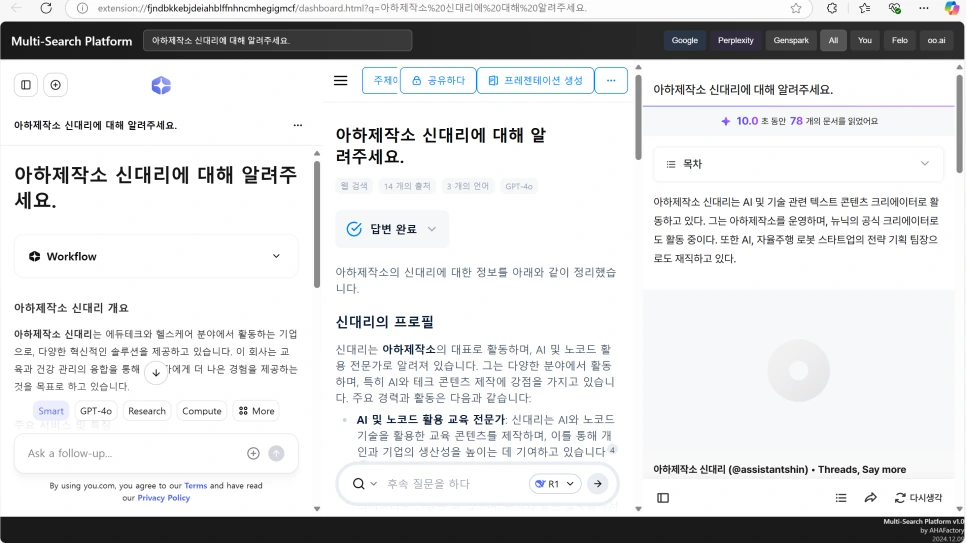This screenshot has height=543, width=966.
Task: Open the Genspark hamburger menu
Action: (x=341, y=81)
